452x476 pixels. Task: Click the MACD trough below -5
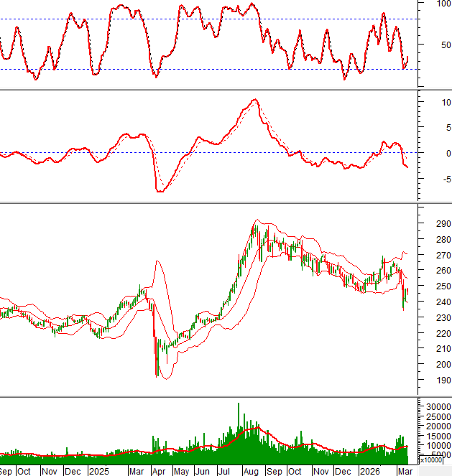(x=160, y=191)
